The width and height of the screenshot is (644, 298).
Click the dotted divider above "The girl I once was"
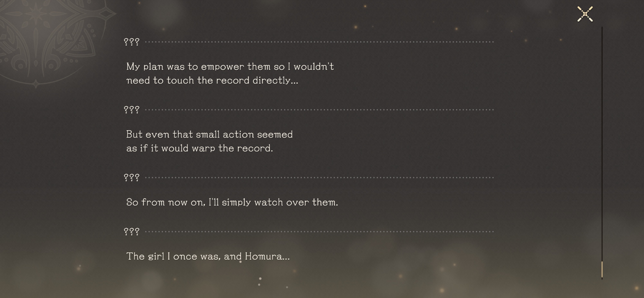[x=319, y=232]
